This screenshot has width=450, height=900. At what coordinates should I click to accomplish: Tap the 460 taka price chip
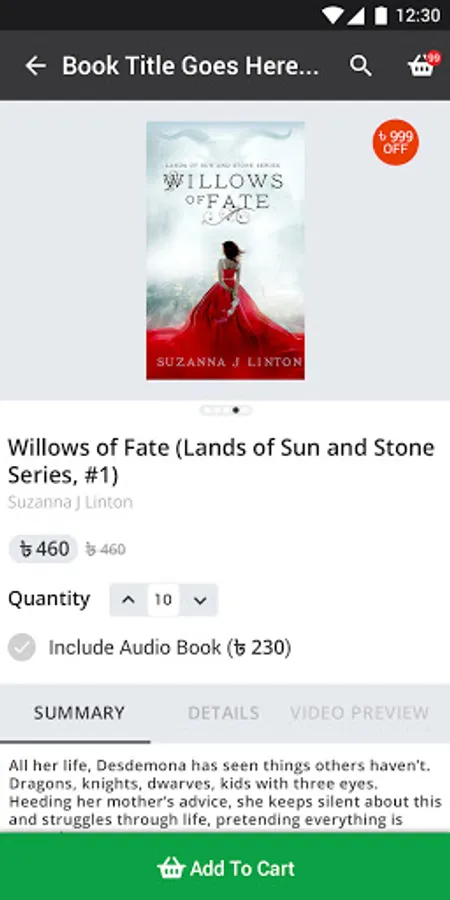tap(44, 549)
